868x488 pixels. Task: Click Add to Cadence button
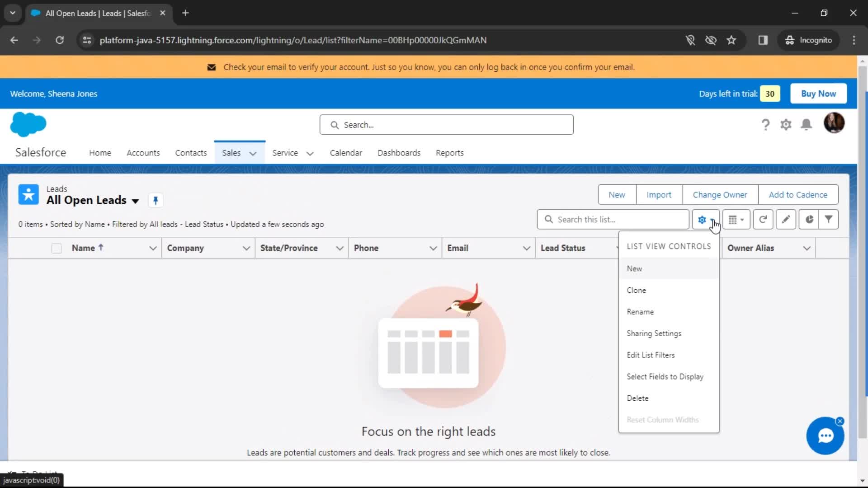click(798, 195)
